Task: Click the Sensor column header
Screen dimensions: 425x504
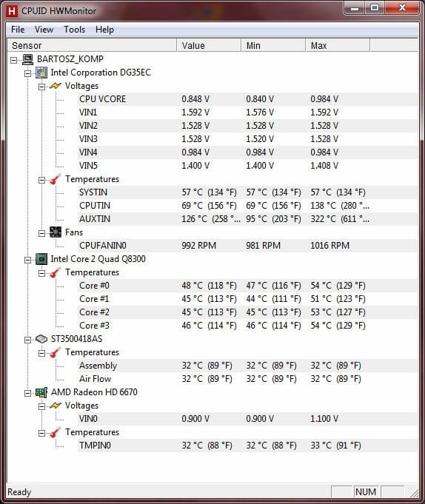Action: pos(92,46)
